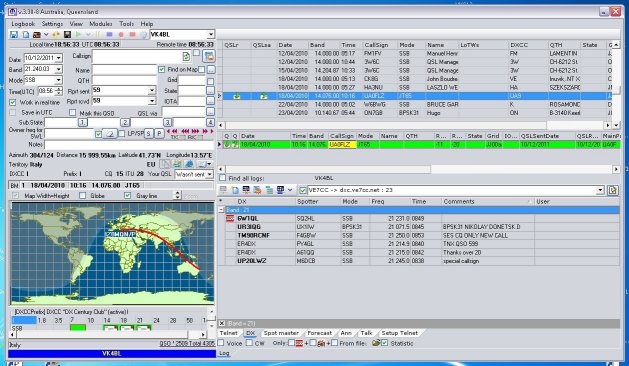
Task: Click the fast-forward red arrows tuning icon
Action: [x=205, y=131]
